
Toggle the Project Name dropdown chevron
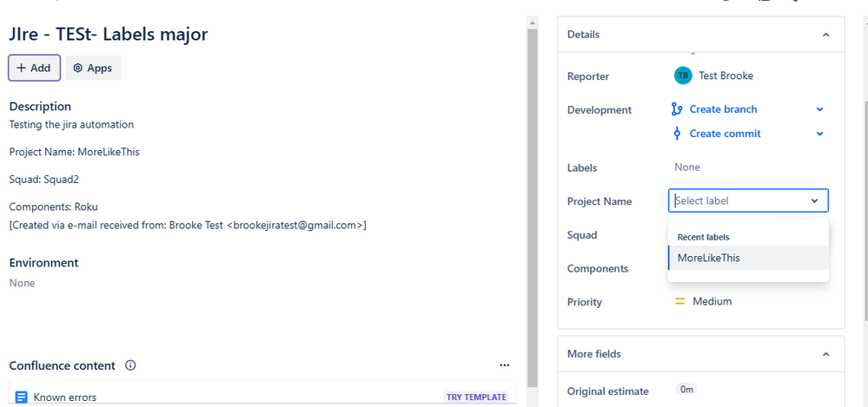click(814, 200)
